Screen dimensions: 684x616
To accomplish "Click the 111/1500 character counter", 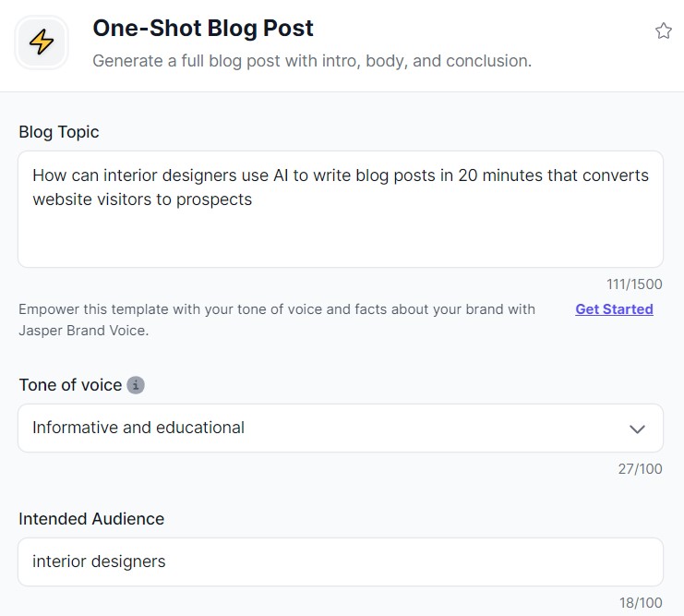I will click(x=634, y=284).
